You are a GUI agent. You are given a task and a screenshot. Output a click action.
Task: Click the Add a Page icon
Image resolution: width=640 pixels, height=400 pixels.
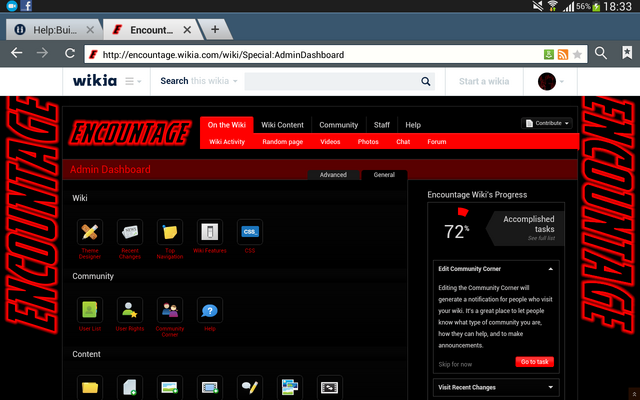coord(130,387)
